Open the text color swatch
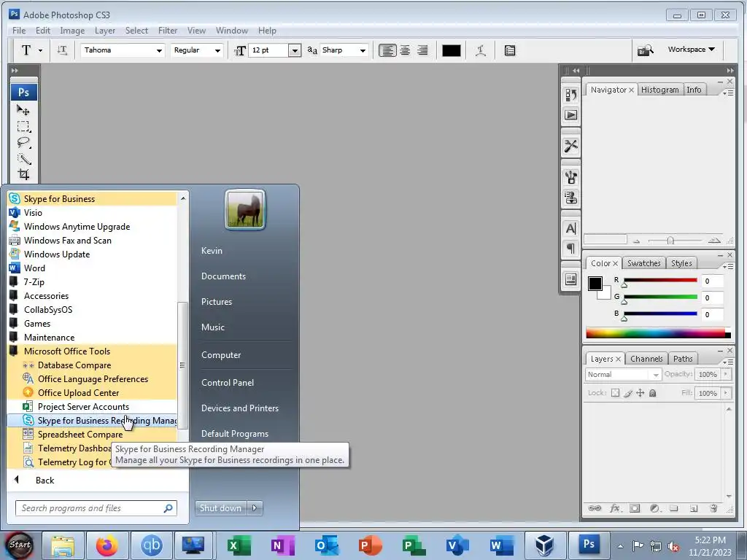The image size is (747, 560). 451,50
